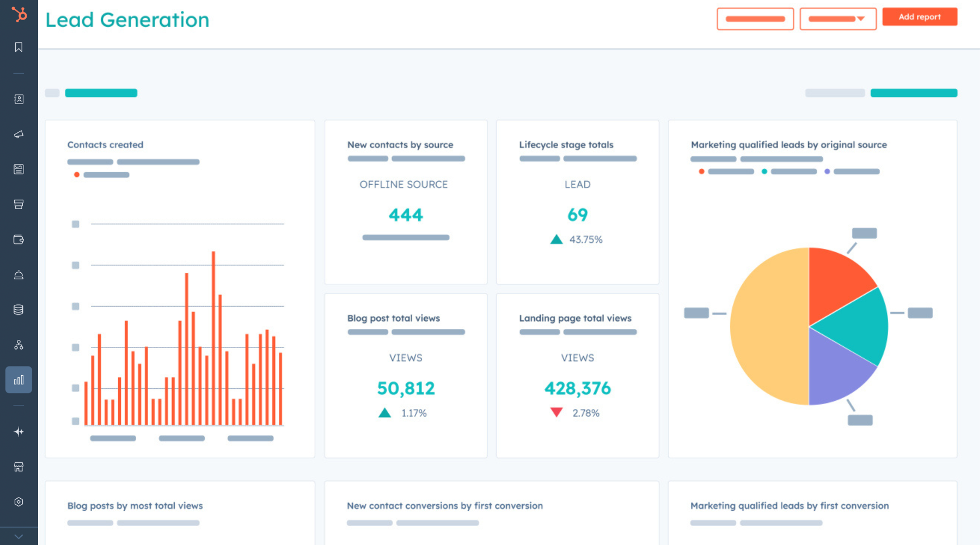Screen dimensions: 980x545
Task: Click the 428,376 landing page views value
Action: click(577, 388)
